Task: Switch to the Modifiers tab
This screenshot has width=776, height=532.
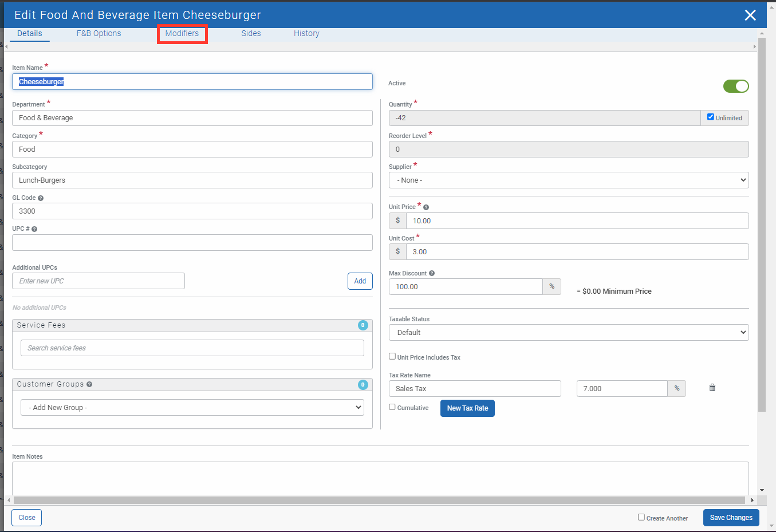Action: coord(182,34)
